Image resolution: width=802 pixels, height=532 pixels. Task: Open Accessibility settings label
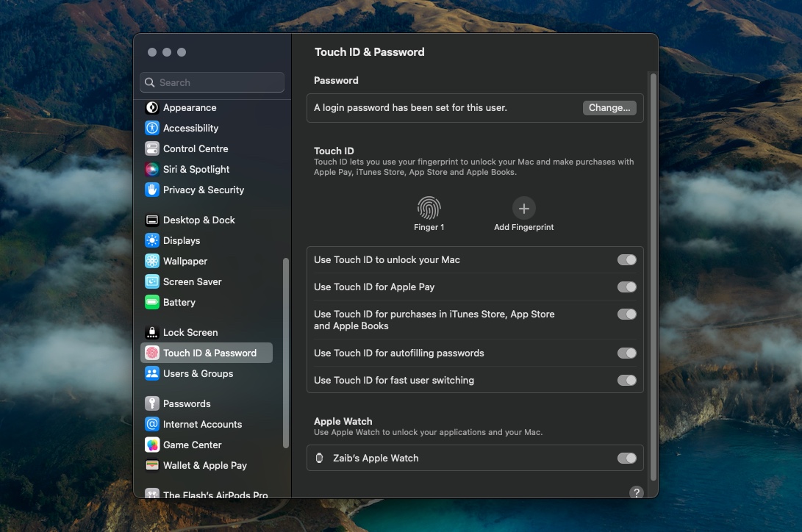tap(191, 128)
